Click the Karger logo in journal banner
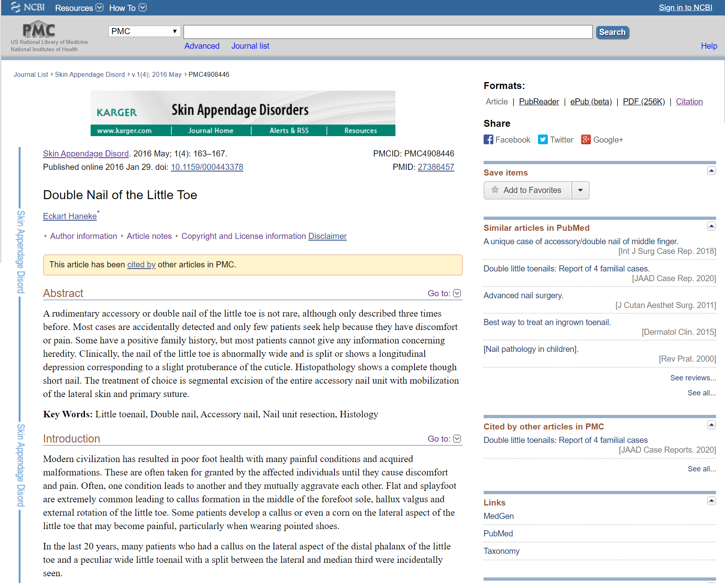 [117, 112]
